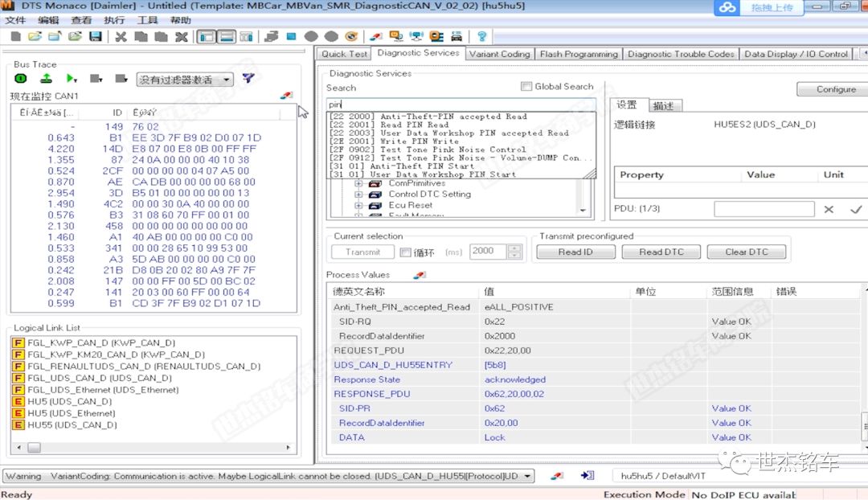Click the New workspace toolbar icon

tap(15, 36)
